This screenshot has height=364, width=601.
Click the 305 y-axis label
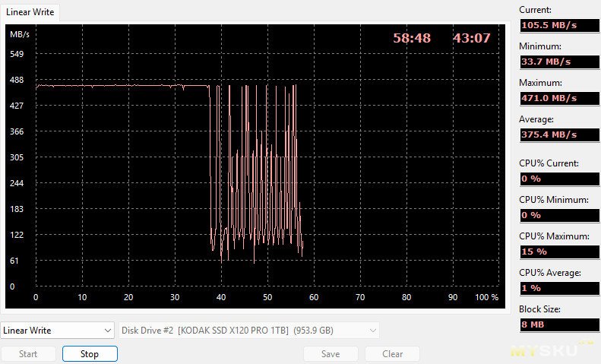[17, 157]
